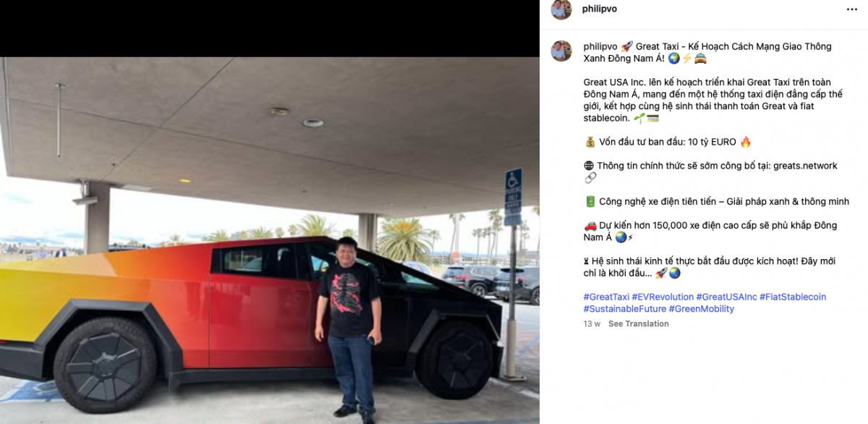Open the #FiatStablecoin hashtag

click(x=793, y=297)
